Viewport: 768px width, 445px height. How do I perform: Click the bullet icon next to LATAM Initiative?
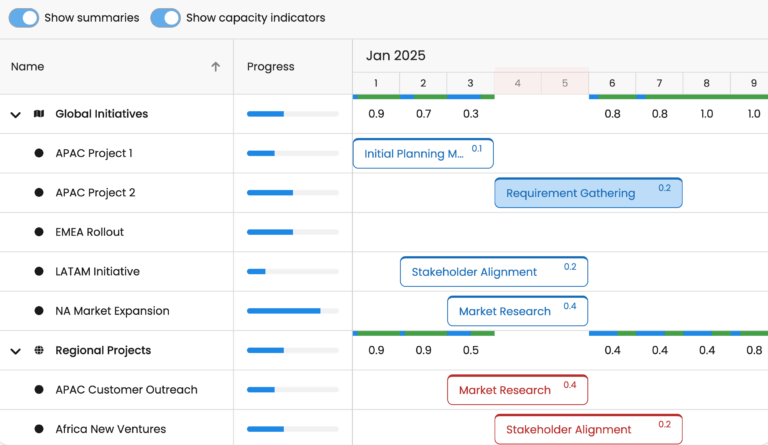click(39, 272)
